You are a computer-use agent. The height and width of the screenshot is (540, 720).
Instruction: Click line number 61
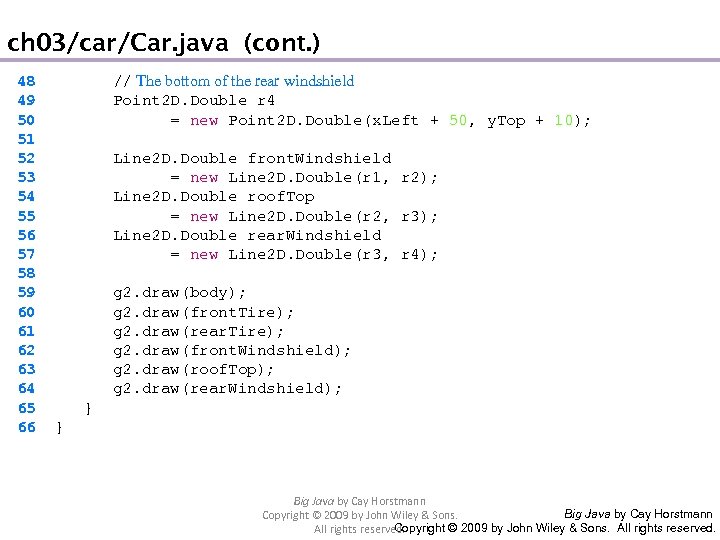pos(26,331)
